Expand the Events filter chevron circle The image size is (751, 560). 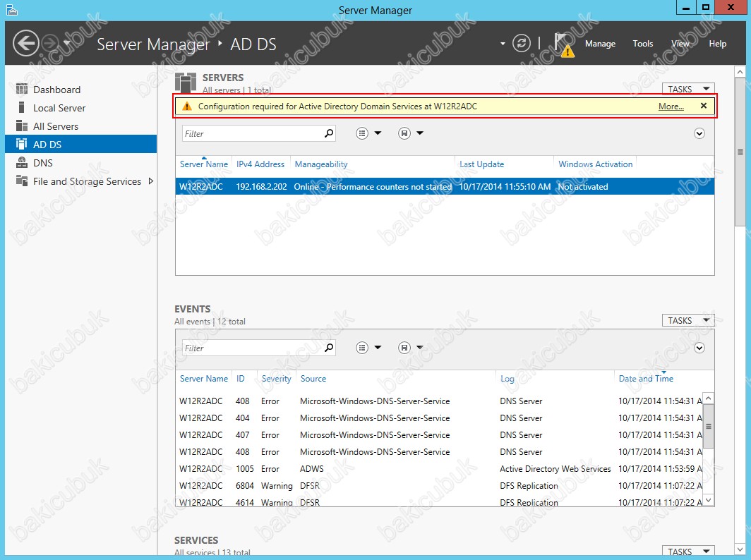click(699, 348)
